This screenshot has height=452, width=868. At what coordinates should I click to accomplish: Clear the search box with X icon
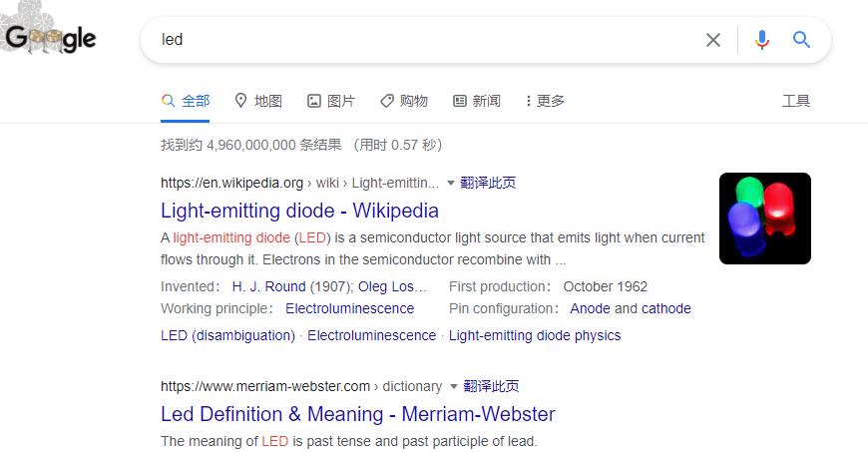(x=713, y=40)
